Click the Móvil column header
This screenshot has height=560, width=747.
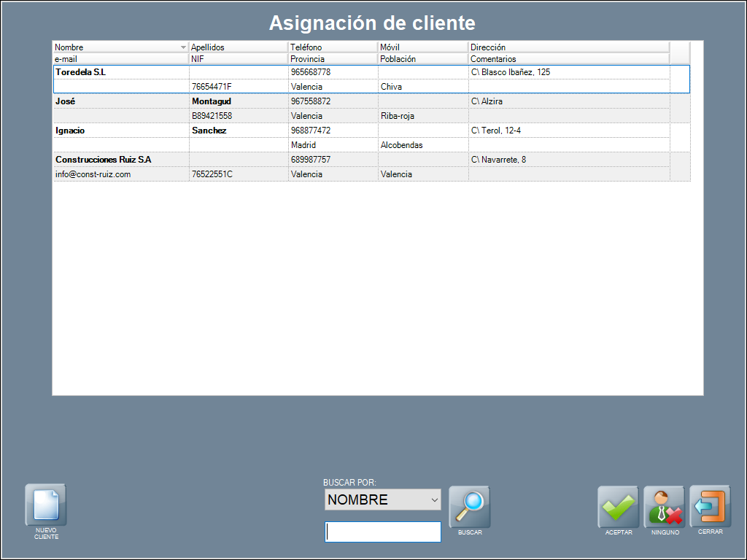(422, 47)
